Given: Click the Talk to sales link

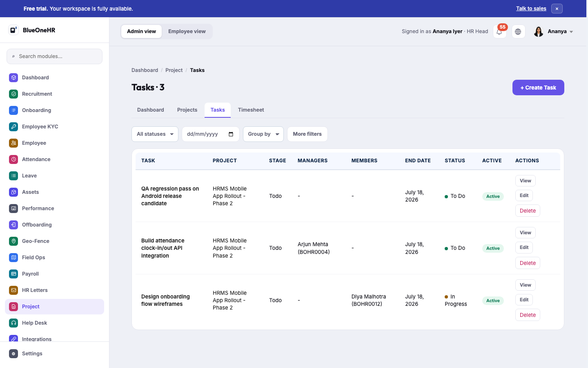Looking at the screenshot, I should point(531,9).
